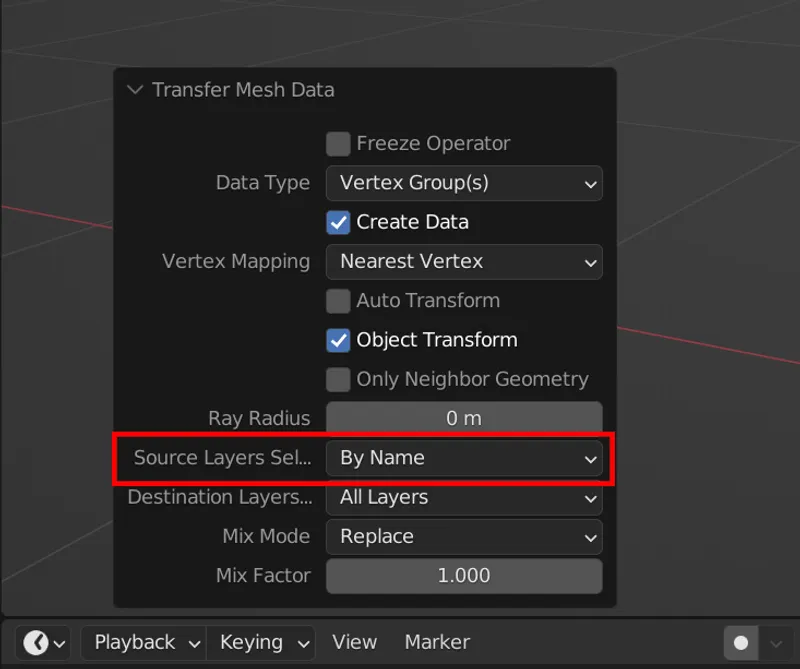Open the Data Type dropdown
The width and height of the screenshot is (800, 669).
pos(464,183)
